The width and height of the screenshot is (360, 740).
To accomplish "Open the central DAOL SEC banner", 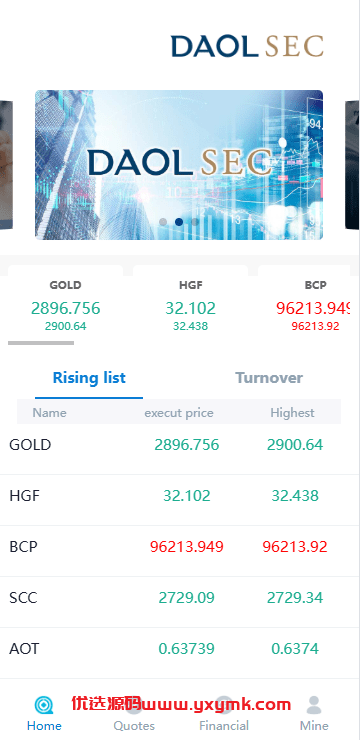I will click(179, 165).
